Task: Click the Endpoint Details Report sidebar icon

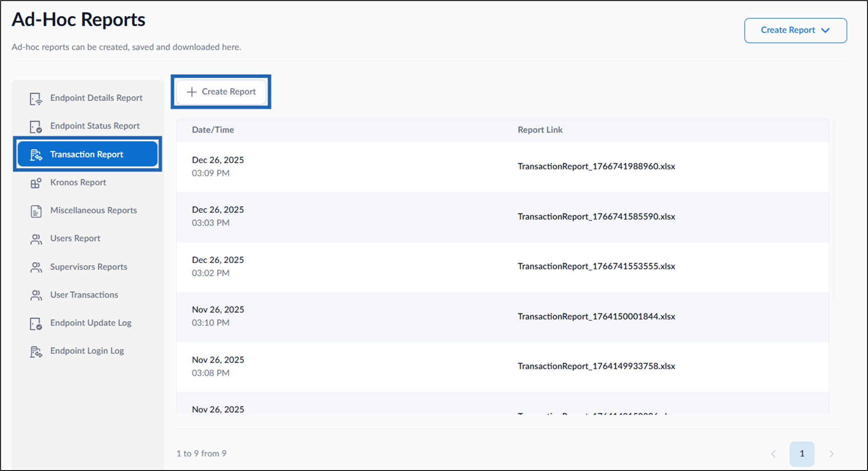Action: point(36,98)
